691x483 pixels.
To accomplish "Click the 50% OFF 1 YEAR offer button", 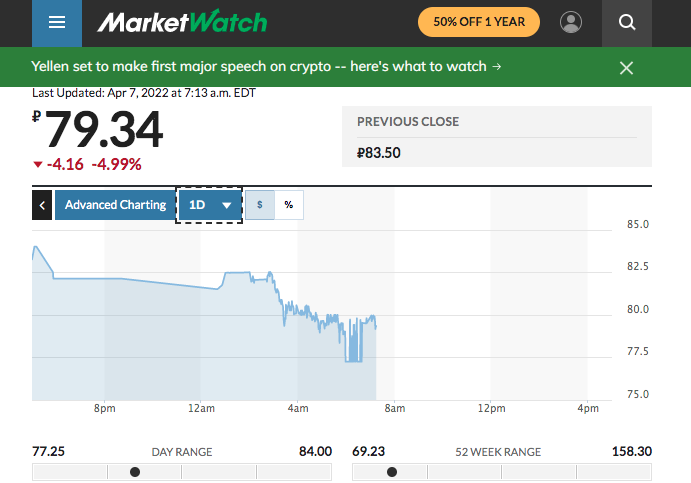I will pos(479,22).
